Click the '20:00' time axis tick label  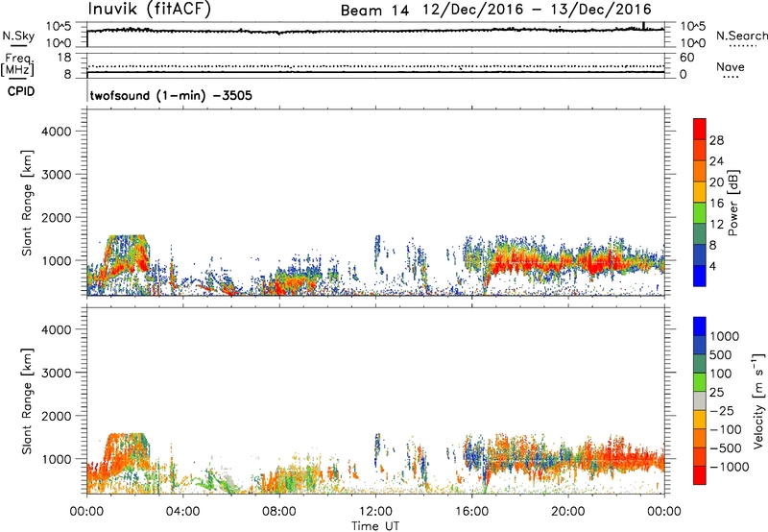point(568,512)
